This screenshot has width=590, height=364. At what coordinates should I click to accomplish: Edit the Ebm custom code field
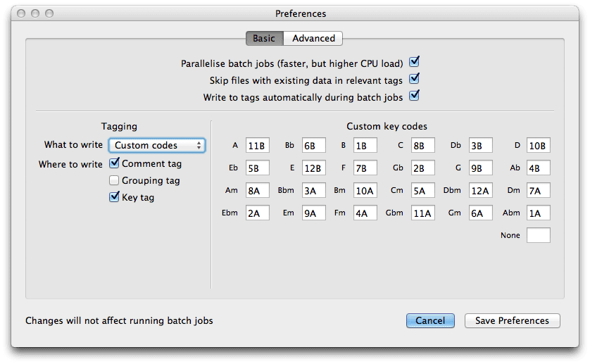pos(258,213)
